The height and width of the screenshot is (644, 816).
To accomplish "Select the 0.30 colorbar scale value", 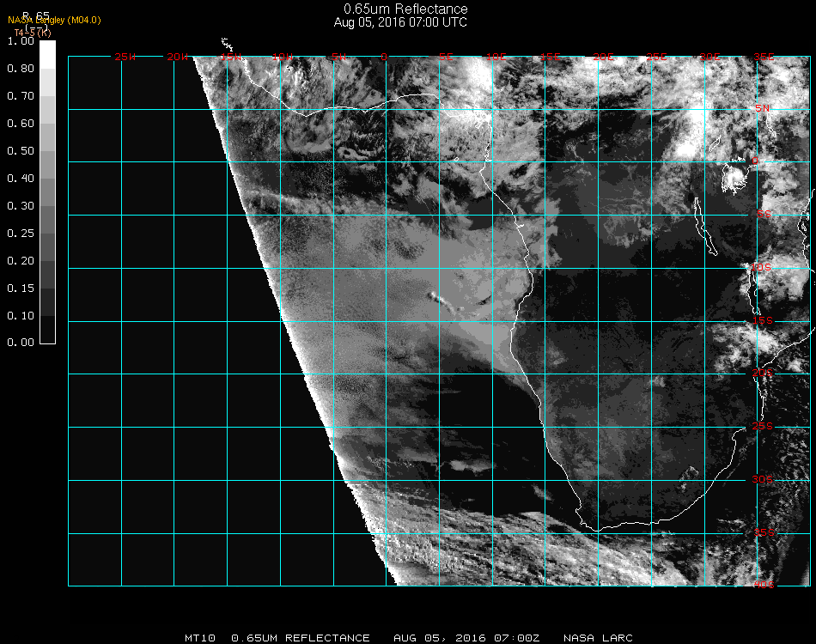I will pos(21,207).
